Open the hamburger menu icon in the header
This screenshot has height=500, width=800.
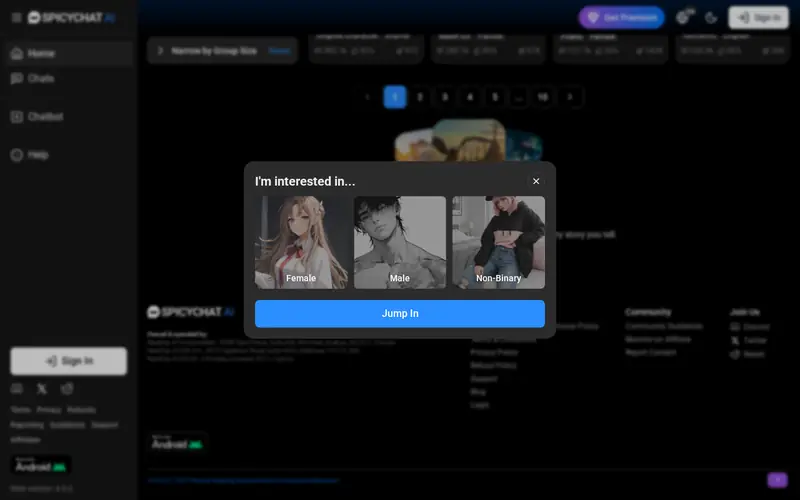pyautogui.click(x=16, y=18)
